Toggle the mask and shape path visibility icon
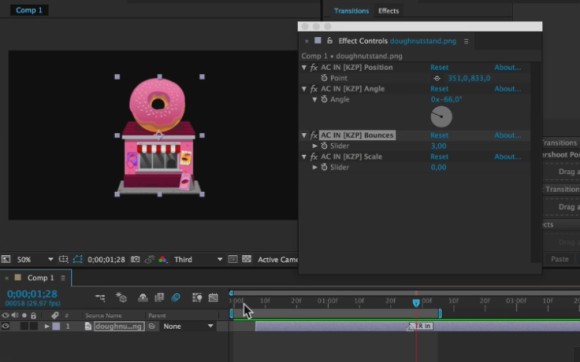Screen dimensions: 580x362 pos(78,259)
